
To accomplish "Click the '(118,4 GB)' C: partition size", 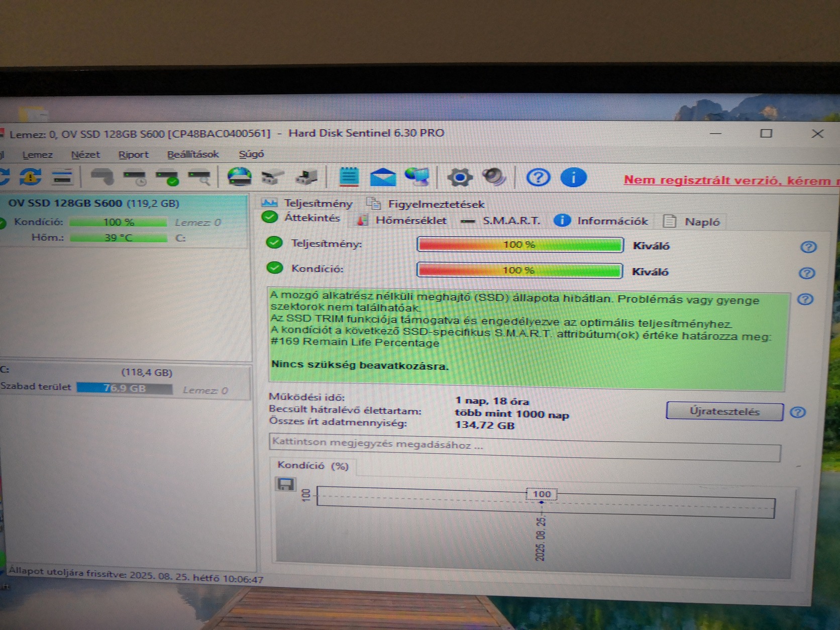I will [x=147, y=373].
